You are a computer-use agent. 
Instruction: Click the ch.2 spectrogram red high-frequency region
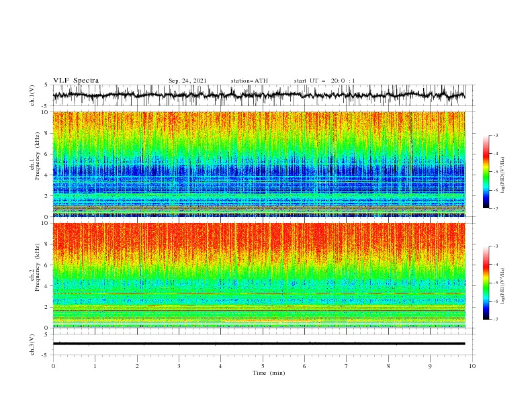pos(259,237)
